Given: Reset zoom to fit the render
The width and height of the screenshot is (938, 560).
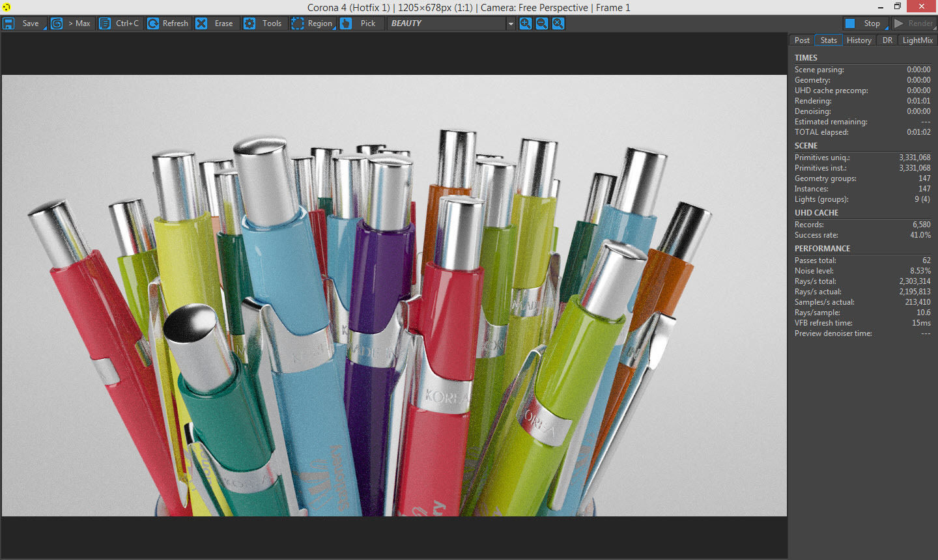Looking at the screenshot, I should [558, 23].
